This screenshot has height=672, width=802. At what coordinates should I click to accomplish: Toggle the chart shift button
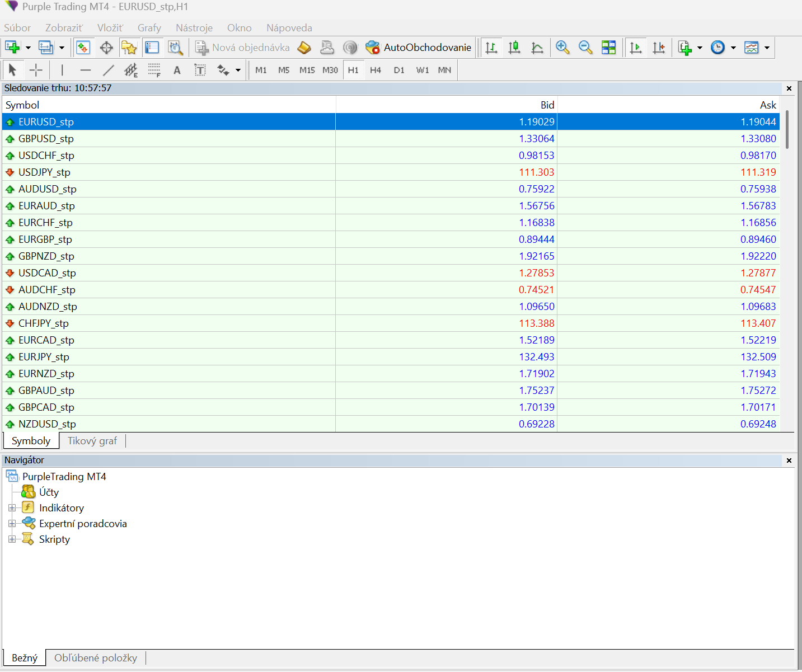click(x=659, y=48)
